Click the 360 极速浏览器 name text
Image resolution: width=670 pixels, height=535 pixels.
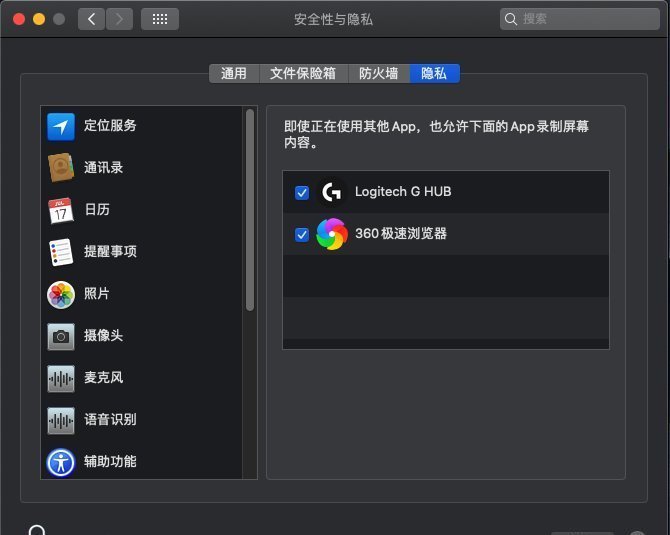tap(401, 234)
